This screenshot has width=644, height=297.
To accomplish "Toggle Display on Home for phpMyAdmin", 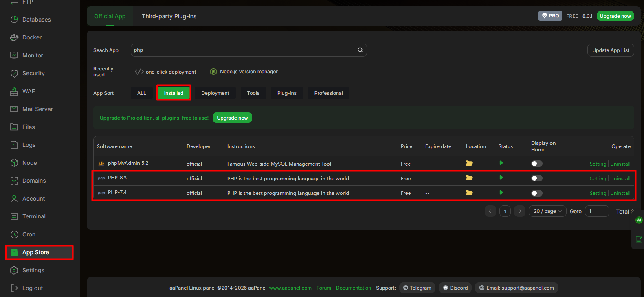I will coord(536,164).
